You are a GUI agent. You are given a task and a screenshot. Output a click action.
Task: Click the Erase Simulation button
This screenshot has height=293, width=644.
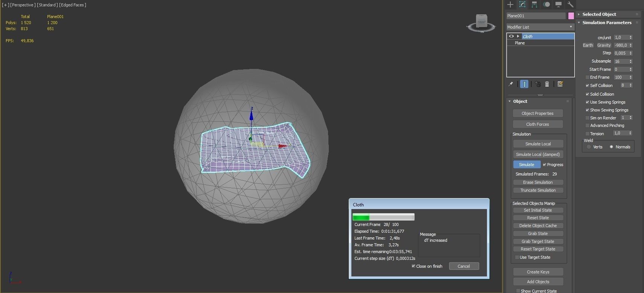click(538, 182)
